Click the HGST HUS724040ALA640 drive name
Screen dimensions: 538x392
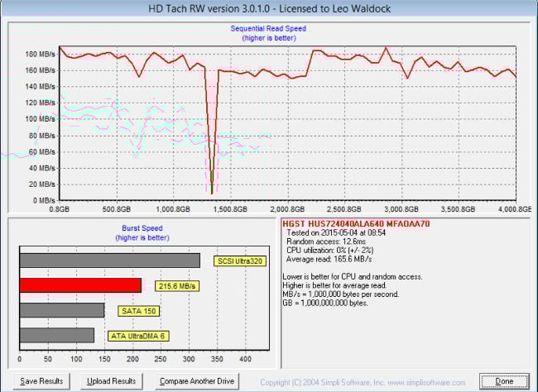pyautogui.click(x=356, y=224)
